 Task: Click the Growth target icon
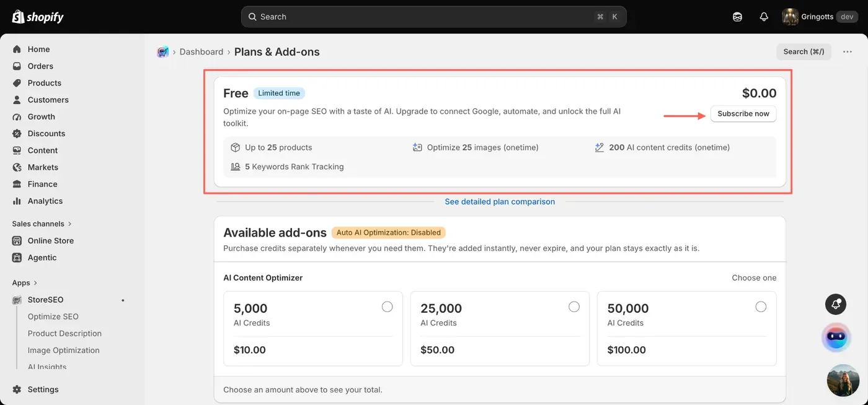(x=17, y=116)
